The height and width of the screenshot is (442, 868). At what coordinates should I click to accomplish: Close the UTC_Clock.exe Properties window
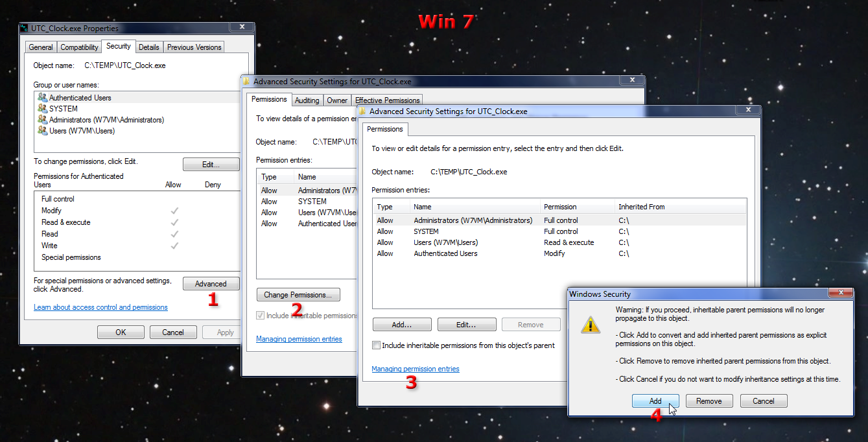(x=241, y=27)
